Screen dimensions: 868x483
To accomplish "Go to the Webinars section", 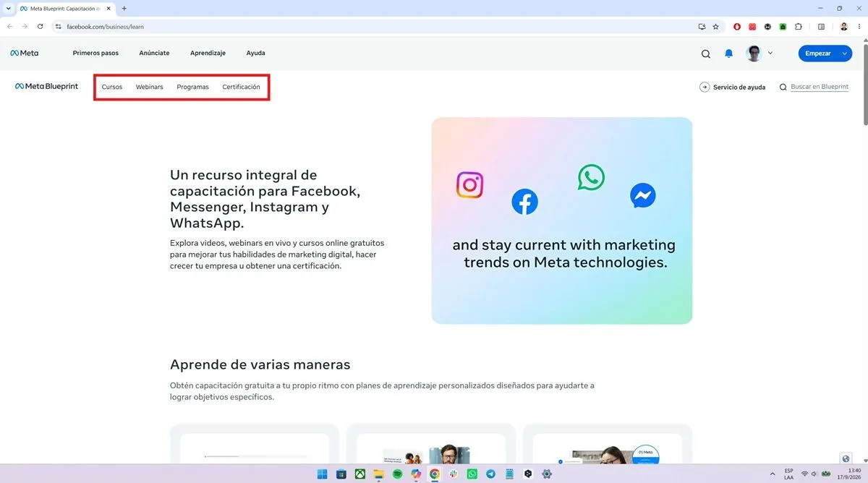I will [150, 87].
